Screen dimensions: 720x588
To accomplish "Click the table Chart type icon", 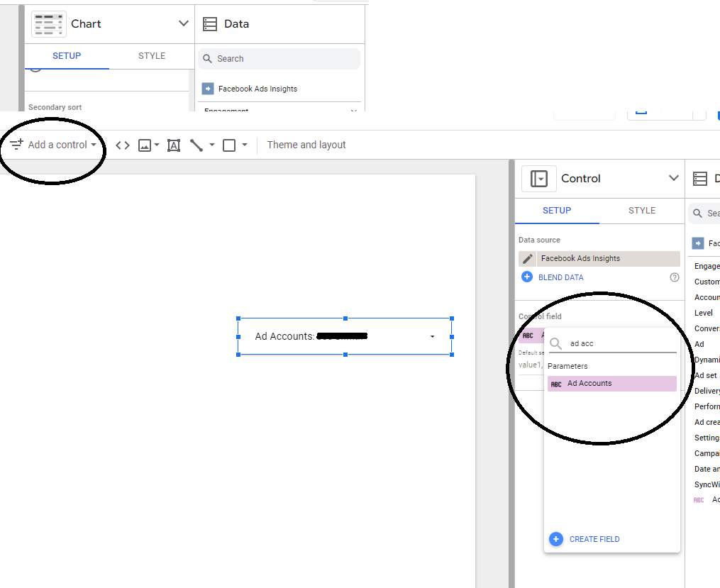I will (49, 24).
